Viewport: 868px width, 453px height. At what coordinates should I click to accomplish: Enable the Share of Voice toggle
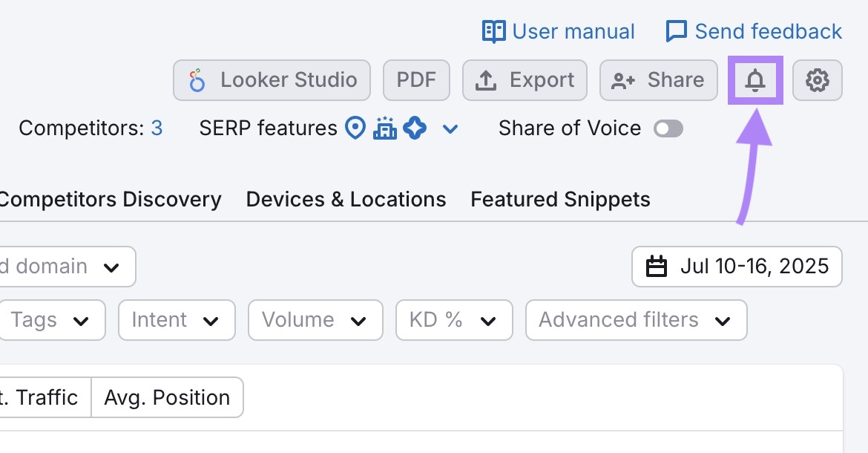668,128
